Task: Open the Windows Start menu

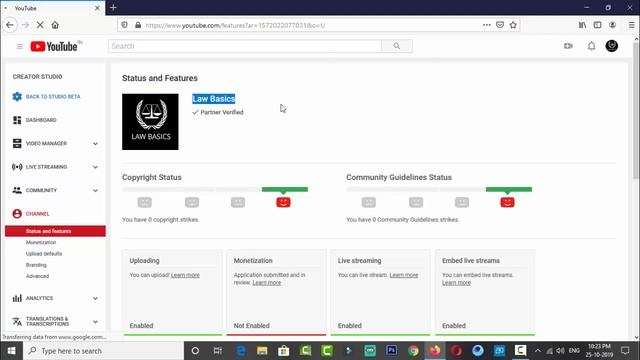Action: [11, 351]
